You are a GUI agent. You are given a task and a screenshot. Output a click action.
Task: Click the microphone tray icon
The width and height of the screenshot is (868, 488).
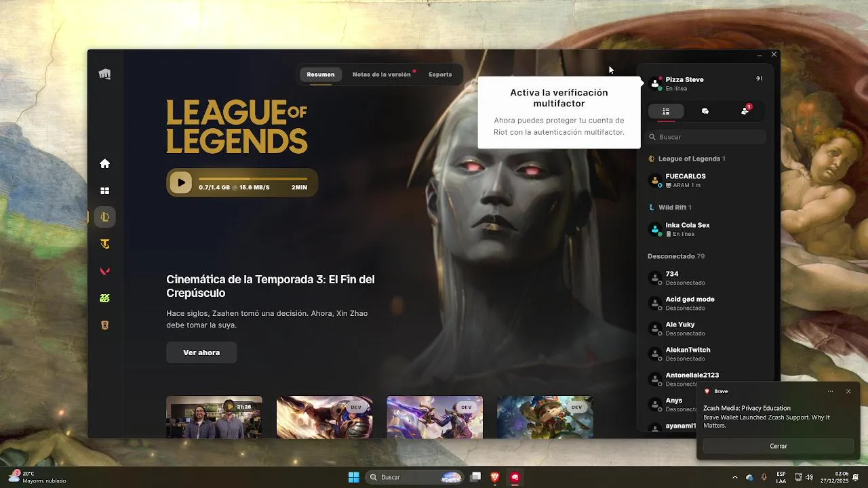[764, 477]
